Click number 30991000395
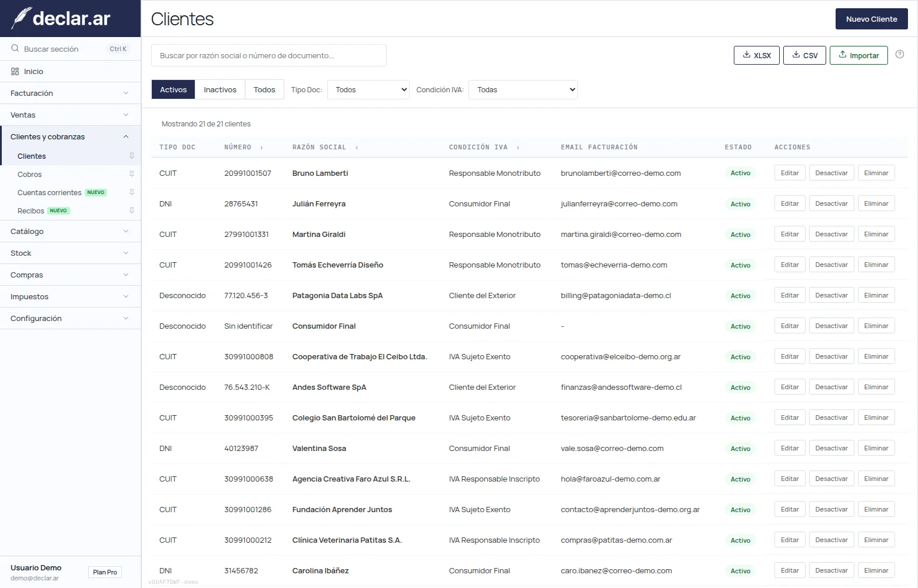This screenshot has height=588, width=918. (x=248, y=417)
